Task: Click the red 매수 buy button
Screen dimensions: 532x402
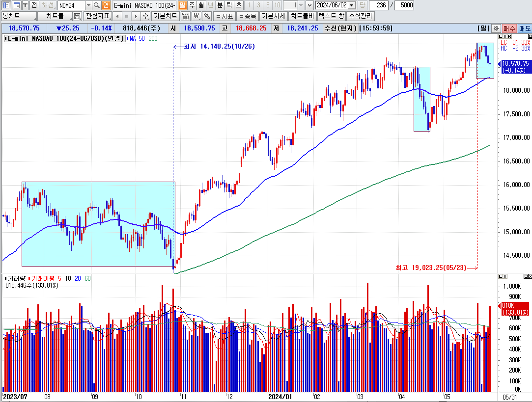Action: 509,28
